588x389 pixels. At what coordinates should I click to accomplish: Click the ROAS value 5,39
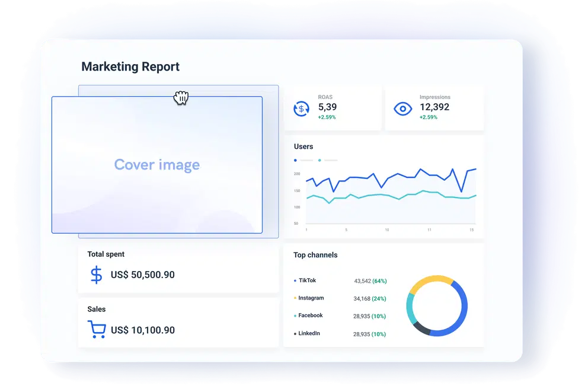(x=327, y=107)
